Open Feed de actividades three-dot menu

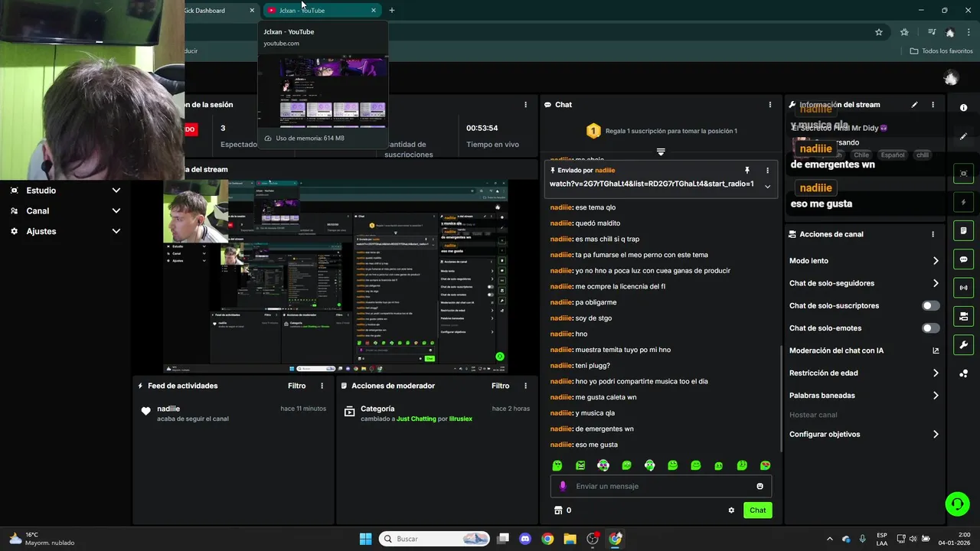(x=322, y=386)
